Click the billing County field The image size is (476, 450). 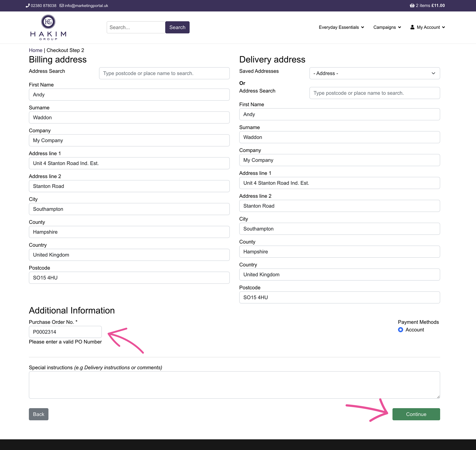(129, 232)
